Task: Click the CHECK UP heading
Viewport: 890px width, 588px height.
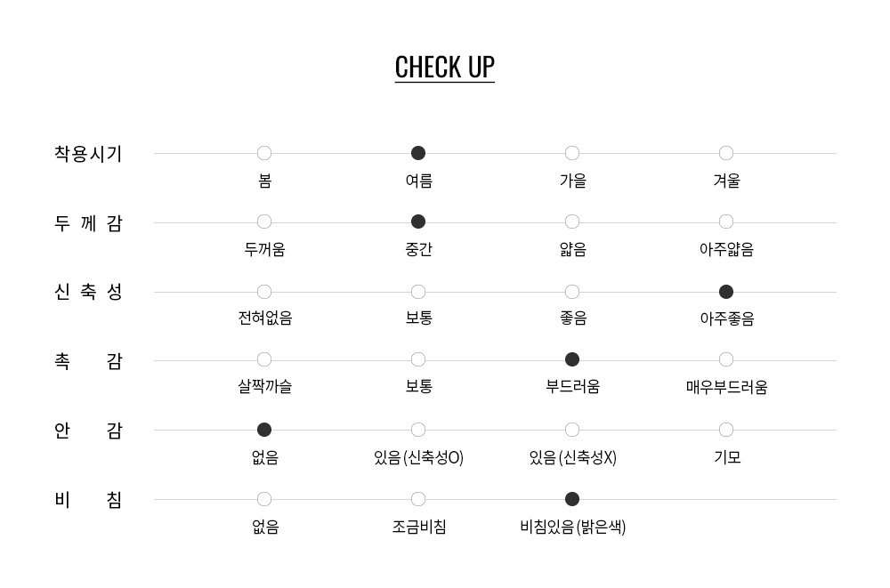Action: (x=445, y=68)
